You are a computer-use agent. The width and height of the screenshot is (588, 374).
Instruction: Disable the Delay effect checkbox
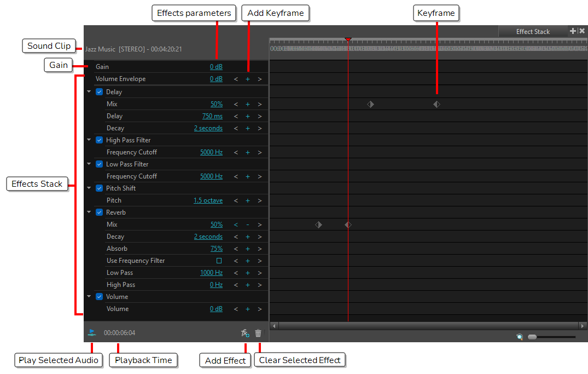click(x=100, y=92)
